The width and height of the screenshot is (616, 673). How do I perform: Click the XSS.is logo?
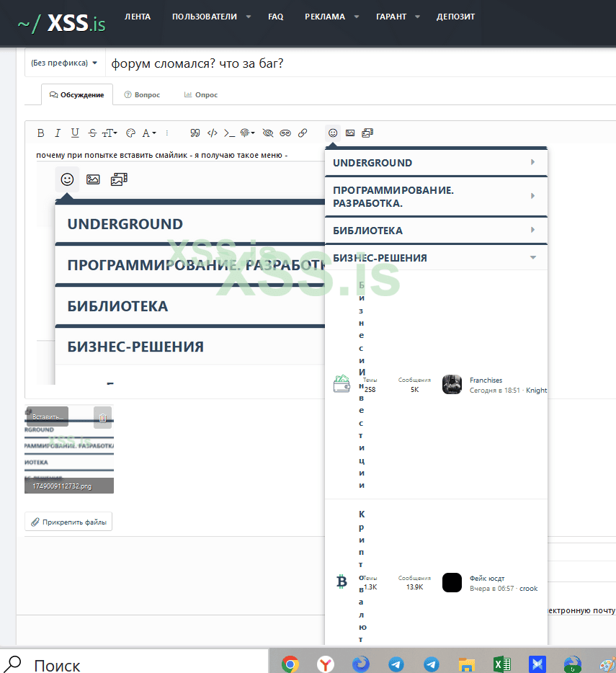click(61, 23)
